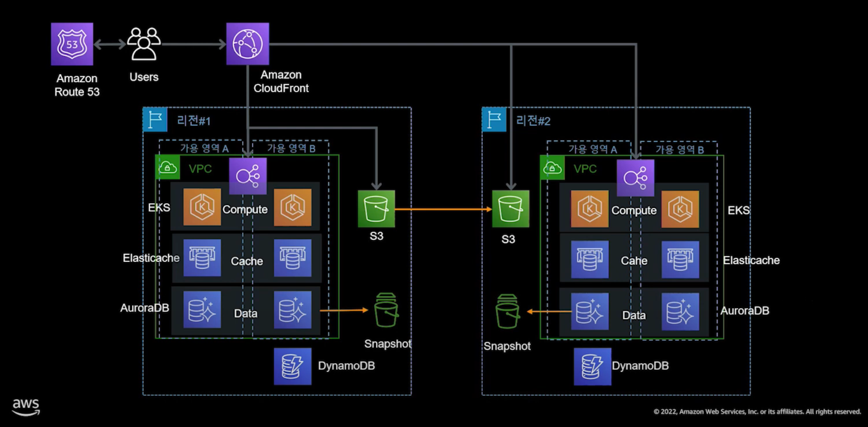This screenshot has height=427, width=868.
Task: Click the 'VPC' text in Region #1
Action: (x=200, y=169)
